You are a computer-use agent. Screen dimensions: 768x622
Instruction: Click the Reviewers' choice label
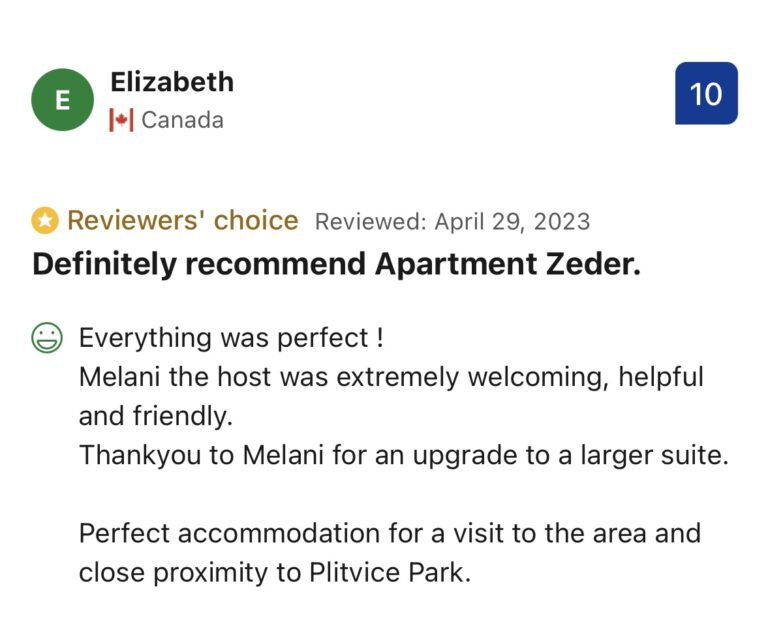[182, 220]
